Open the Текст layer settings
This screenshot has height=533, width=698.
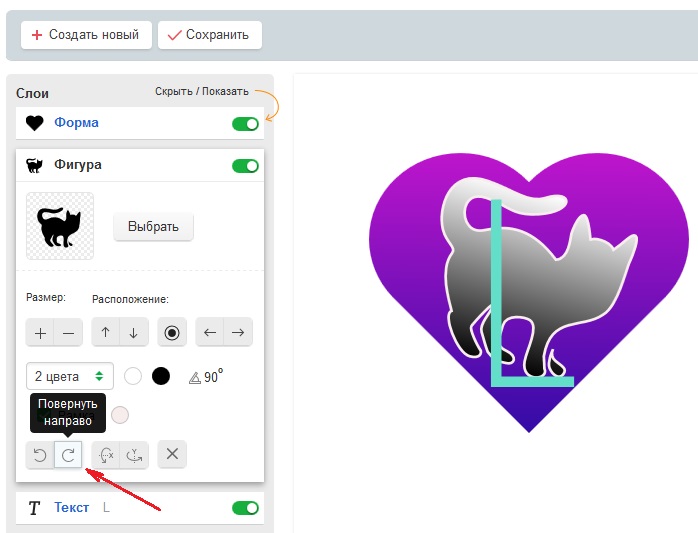coord(72,507)
